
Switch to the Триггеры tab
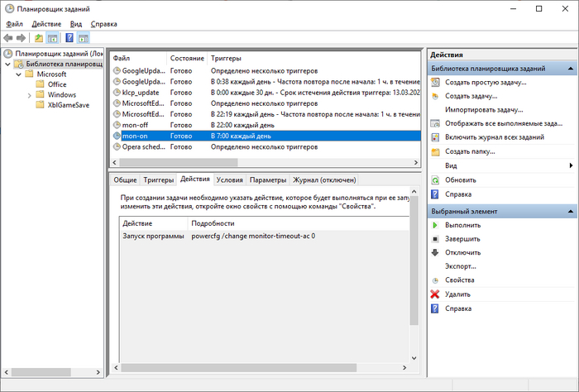pos(159,180)
